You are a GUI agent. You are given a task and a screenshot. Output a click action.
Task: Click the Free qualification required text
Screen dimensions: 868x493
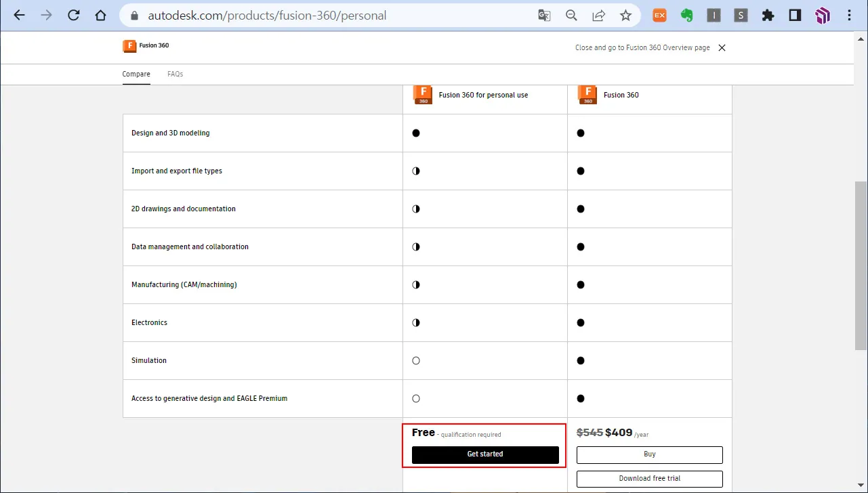click(457, 433)
